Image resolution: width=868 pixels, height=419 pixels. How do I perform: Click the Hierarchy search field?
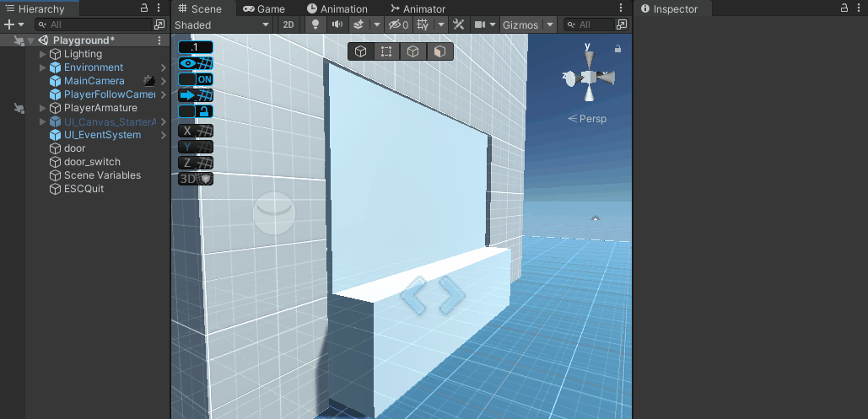point(97,24)
